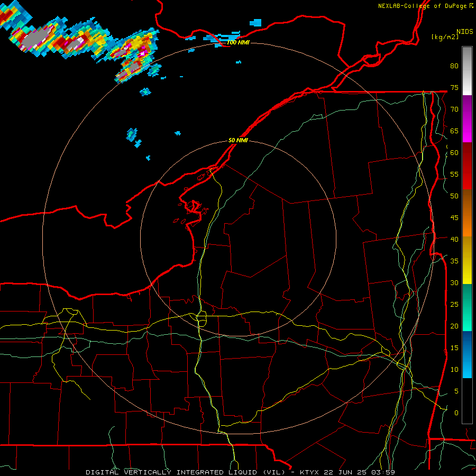Click the black bottom segment of VIL scale
Image resolution: width=476 pixels, height=476 pixels.
467,401
